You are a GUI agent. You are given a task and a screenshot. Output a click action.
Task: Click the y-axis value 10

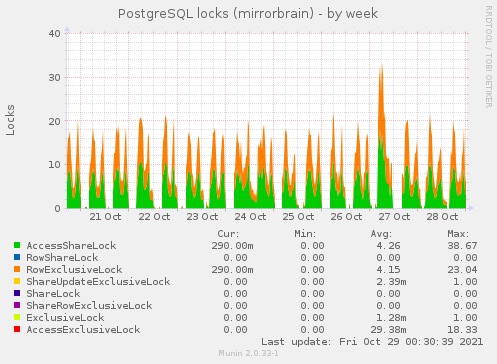tap(54, 165)
